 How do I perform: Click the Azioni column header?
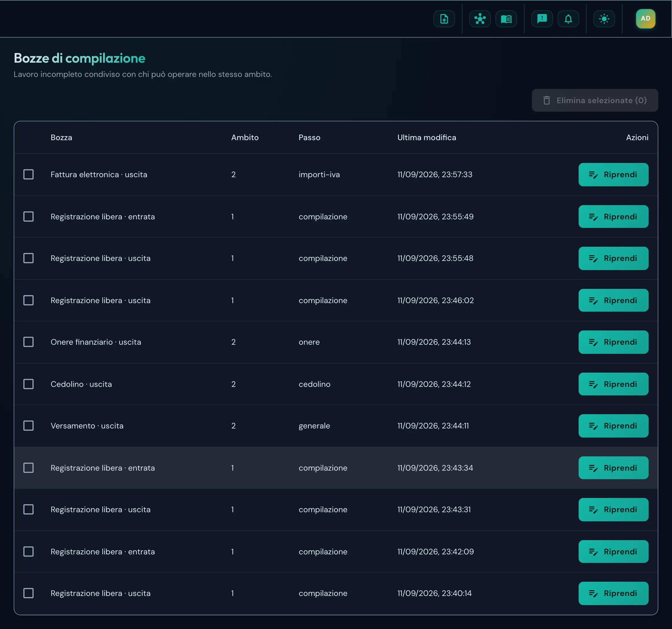click(x=637, y=138)
